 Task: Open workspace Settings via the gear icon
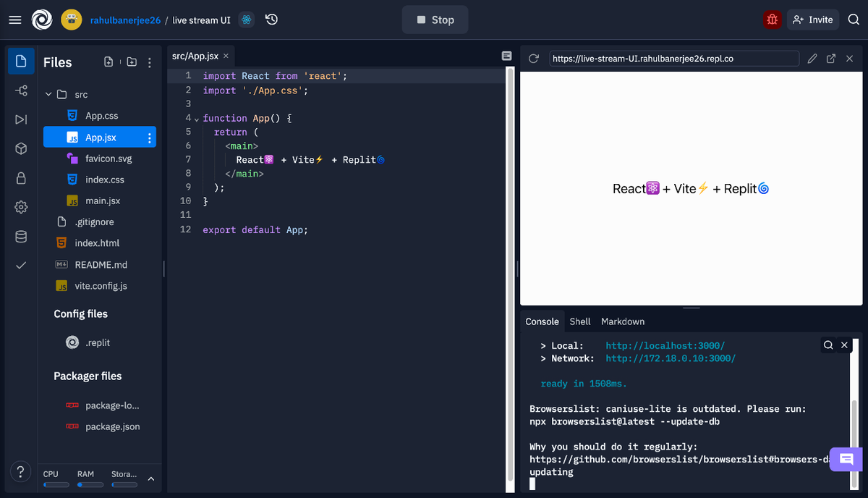tap(20, 206)
